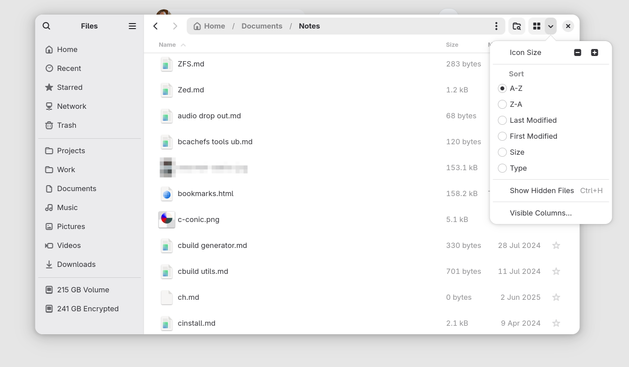Open Documents in the sidebar
This screenshot has height=367, width=629.
[x=89, y=189]
